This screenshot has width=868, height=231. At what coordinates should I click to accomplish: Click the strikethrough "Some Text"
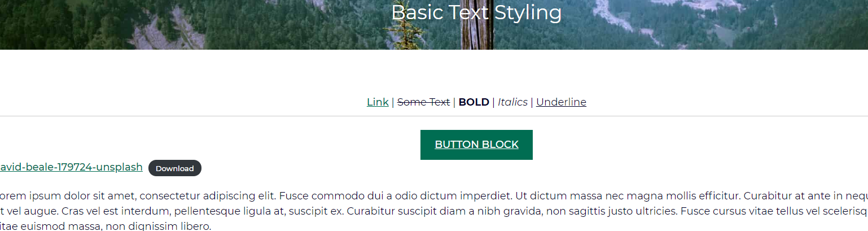pos(423,102)
